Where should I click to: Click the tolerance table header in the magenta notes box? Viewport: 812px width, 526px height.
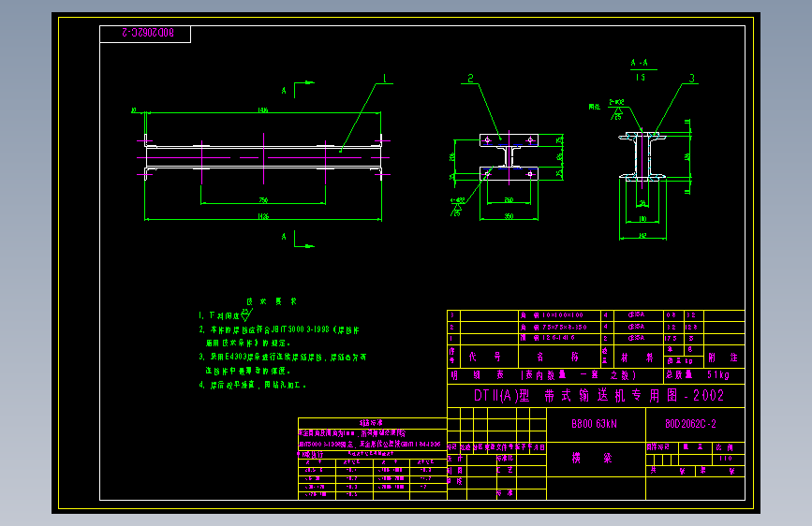(x=371, y=423)
